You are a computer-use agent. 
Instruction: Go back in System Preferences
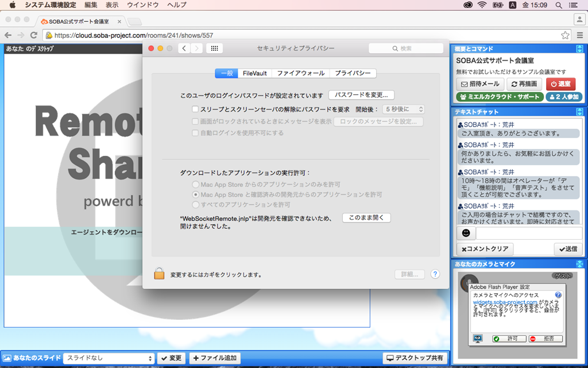[184, 48]
